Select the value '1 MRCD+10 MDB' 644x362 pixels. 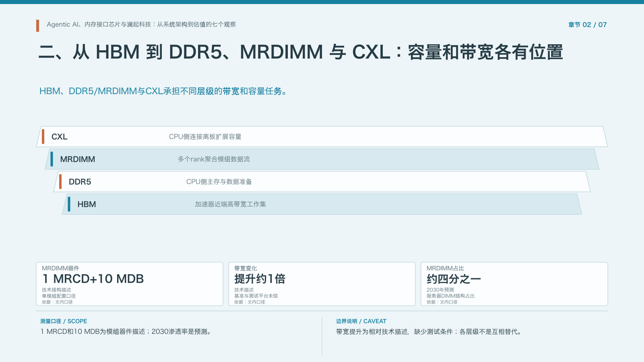pyautogui.click(x=93, y=279)
